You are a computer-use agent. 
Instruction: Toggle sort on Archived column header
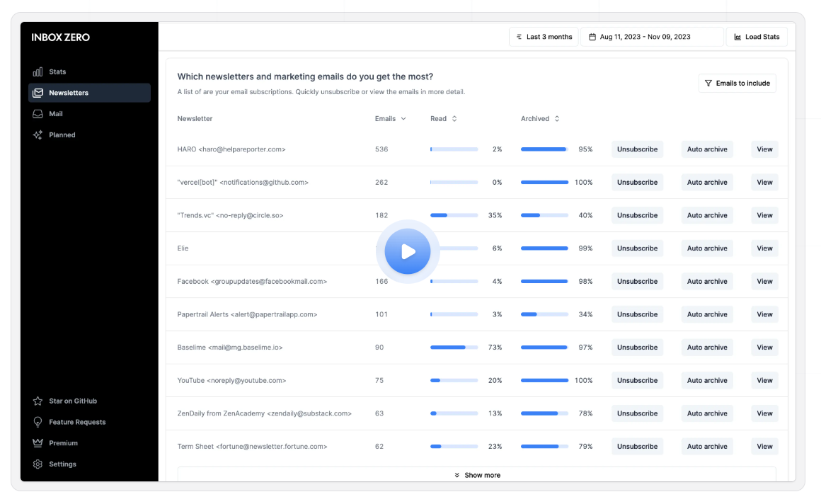pyautogui.click(x=540, y=119)
